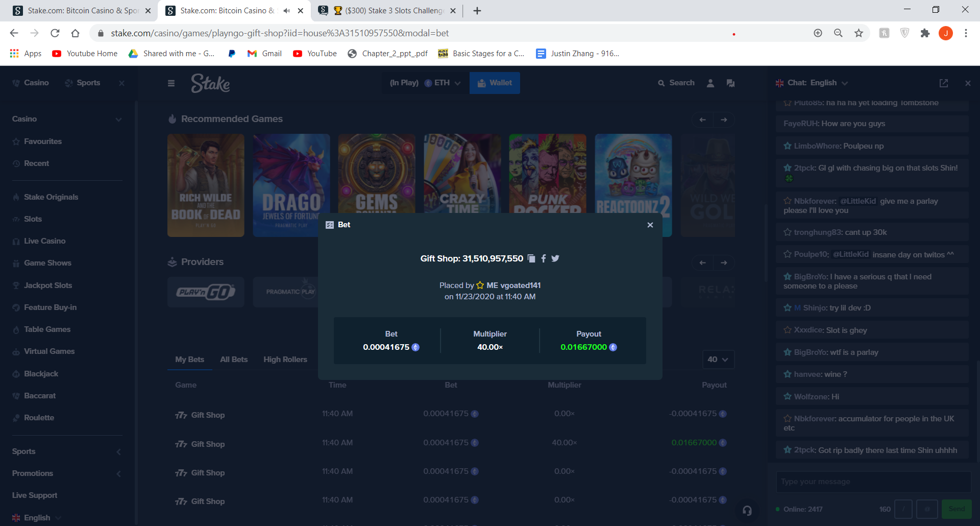Expand the Promotions section in sidebar
Screen dimensions: 980x526
click(119, 473)
